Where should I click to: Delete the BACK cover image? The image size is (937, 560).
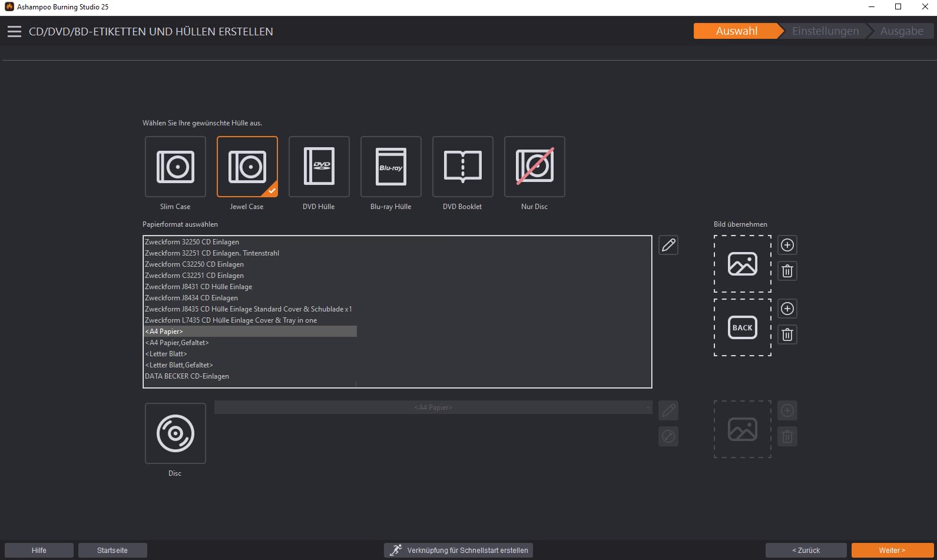[787, 335]
